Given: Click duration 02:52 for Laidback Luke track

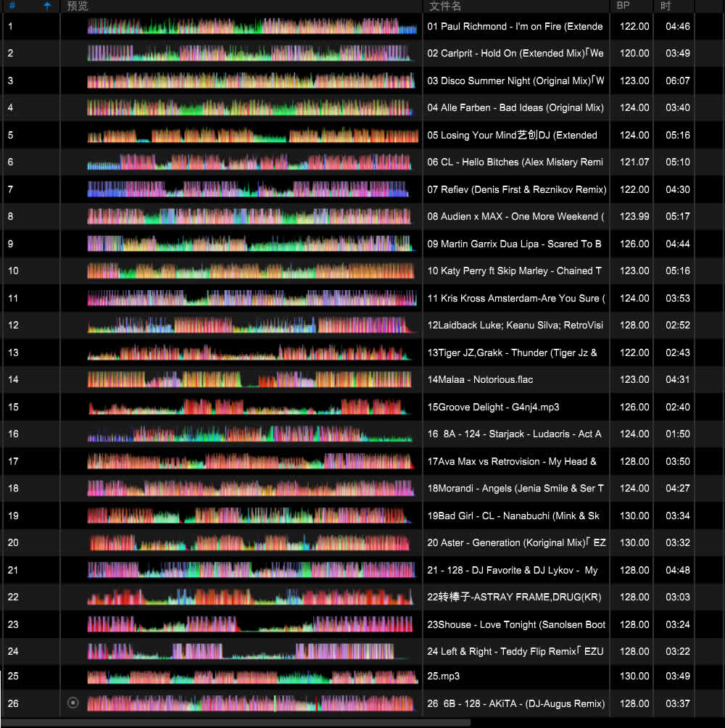Looking at the screenshot, I should click(x=678, y=325).
